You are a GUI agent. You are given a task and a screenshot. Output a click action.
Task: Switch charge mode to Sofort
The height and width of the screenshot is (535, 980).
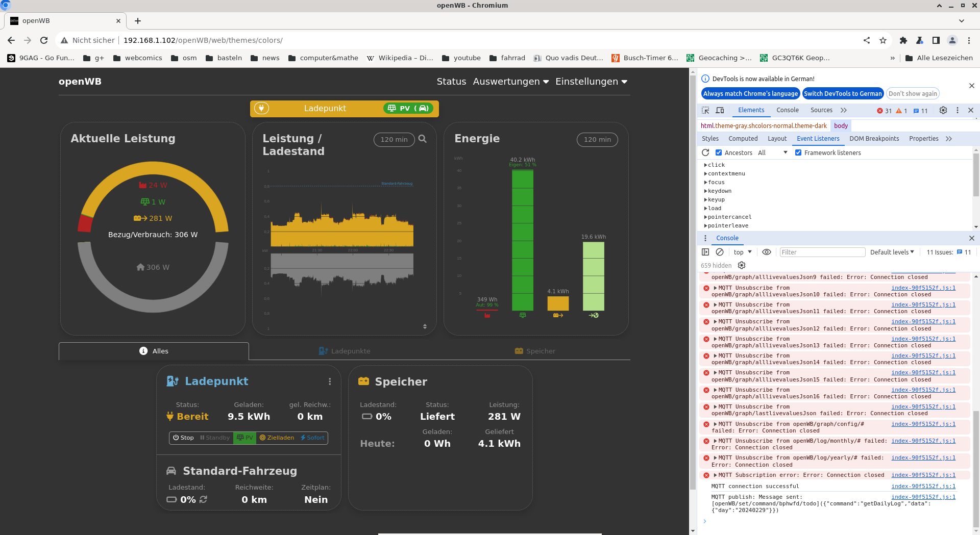312,438
